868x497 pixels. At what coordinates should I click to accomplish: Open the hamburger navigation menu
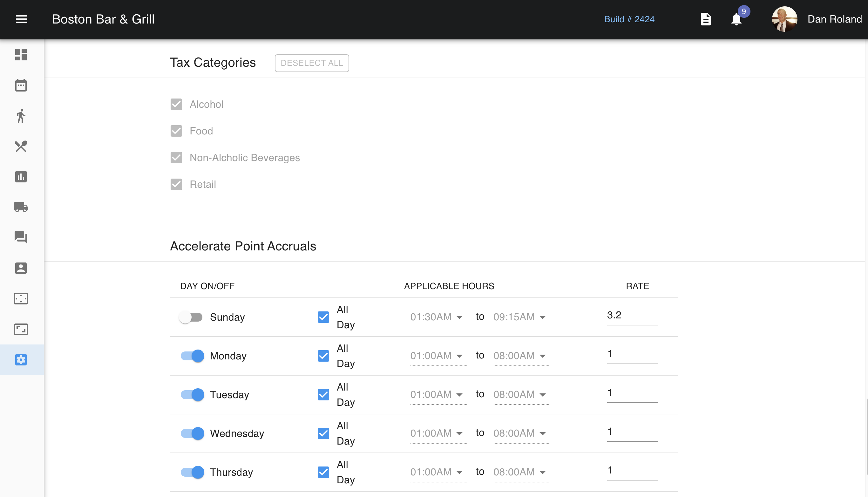coord(22,19)
